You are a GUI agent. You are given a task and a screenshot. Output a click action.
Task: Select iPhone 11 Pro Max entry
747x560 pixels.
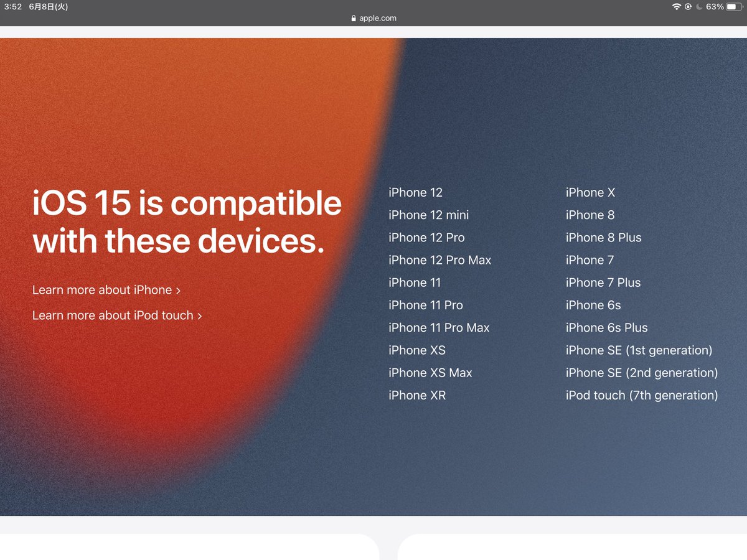(439, 327)
